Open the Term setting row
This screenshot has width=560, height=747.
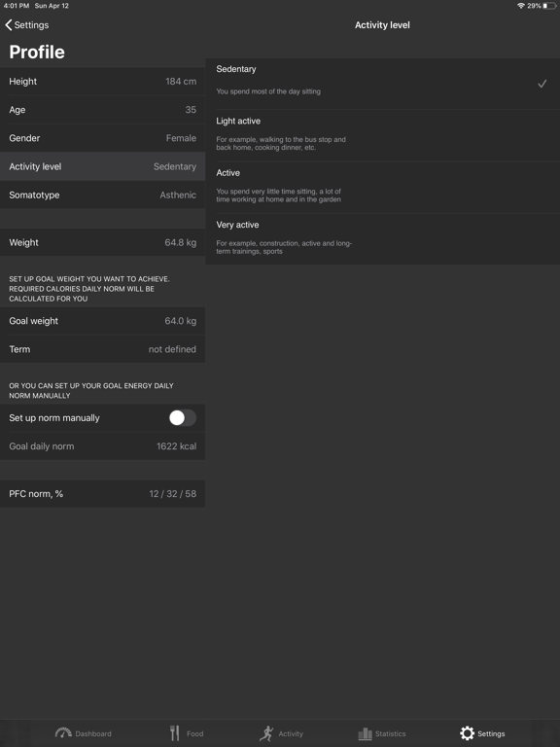(102, 349)
